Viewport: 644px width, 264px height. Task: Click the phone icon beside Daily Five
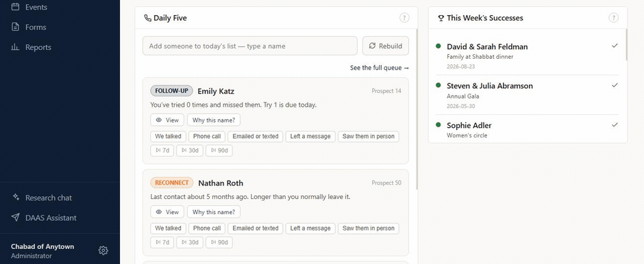(147, 18)
